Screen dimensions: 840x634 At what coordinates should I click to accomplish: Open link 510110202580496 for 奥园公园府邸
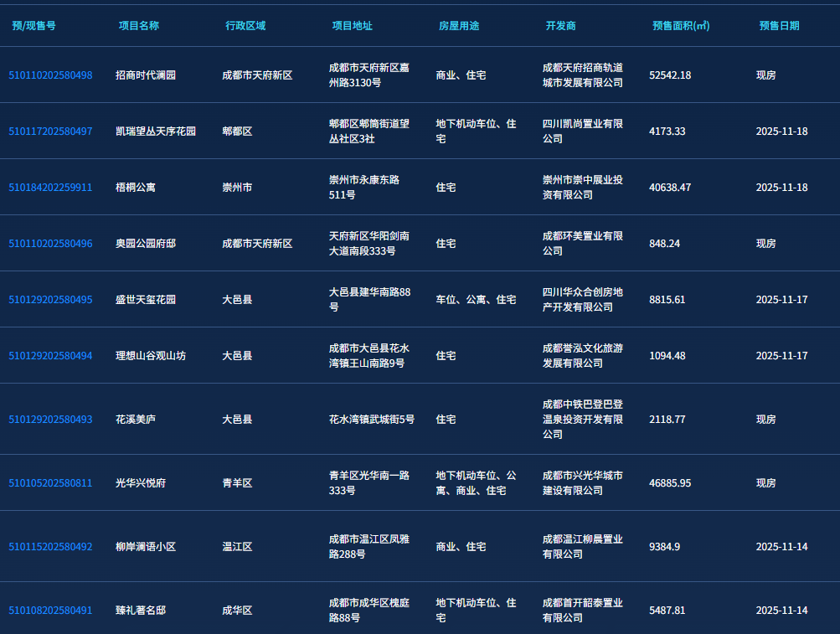click(x=50, y=244)
